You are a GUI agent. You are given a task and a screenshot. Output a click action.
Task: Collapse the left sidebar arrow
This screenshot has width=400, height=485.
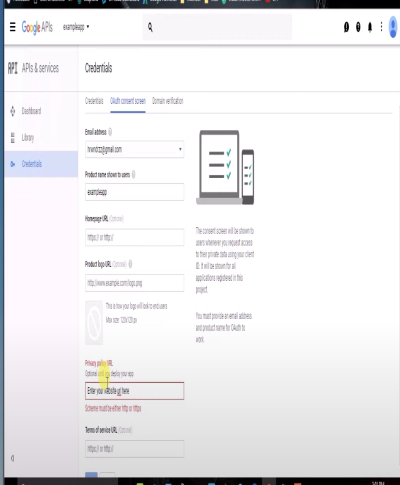click(x=12, y=458)
